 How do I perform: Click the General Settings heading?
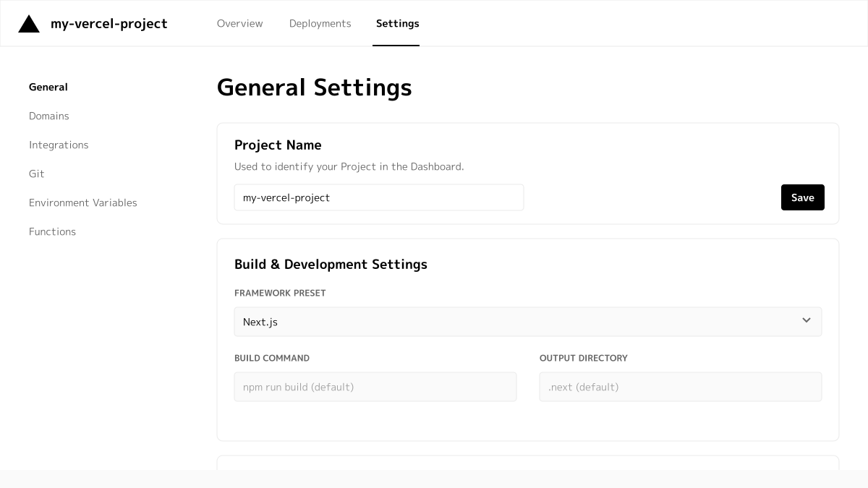click(x=315, y=87)
